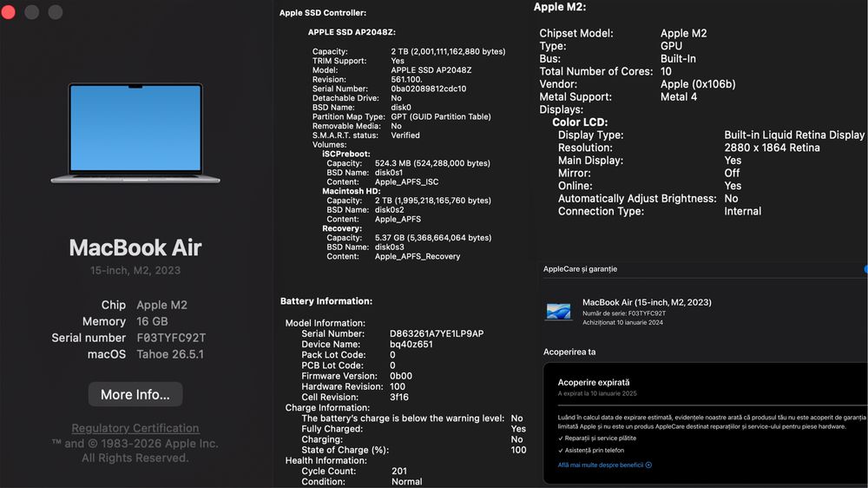Click the State of Charge value 100
Image resolution: width=868 pixels, height=488 pixels.
(x=518, y=451)
